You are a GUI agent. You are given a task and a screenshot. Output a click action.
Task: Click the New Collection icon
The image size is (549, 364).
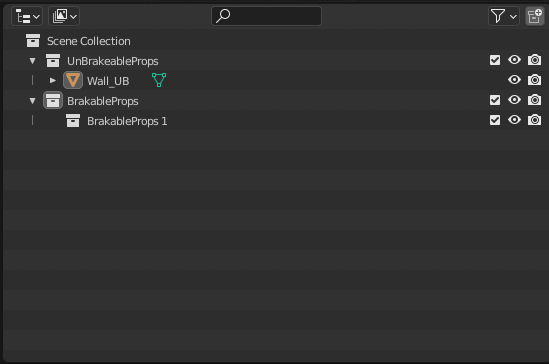pos(535,16)
